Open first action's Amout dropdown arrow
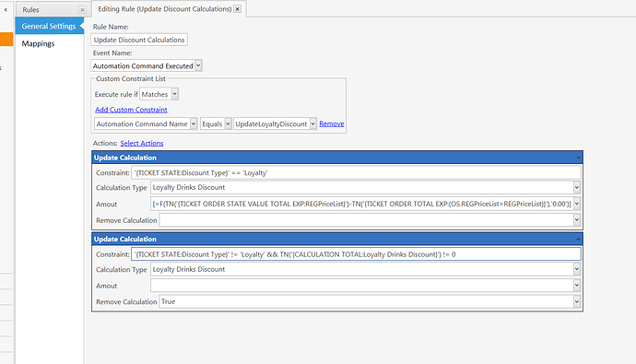The height and width of the screenshot is (364, 636). (576, 204)
